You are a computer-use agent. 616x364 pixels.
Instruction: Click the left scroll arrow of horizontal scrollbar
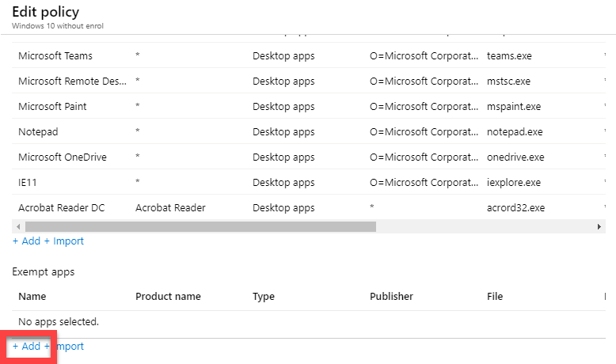click(x=17, y=226)
